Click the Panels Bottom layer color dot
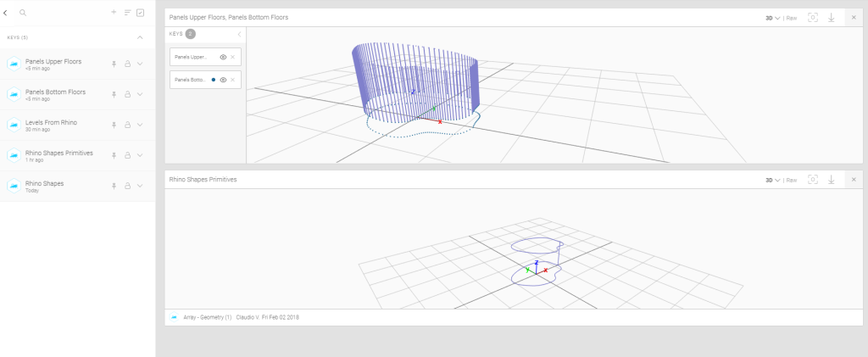 click(214, 80)
